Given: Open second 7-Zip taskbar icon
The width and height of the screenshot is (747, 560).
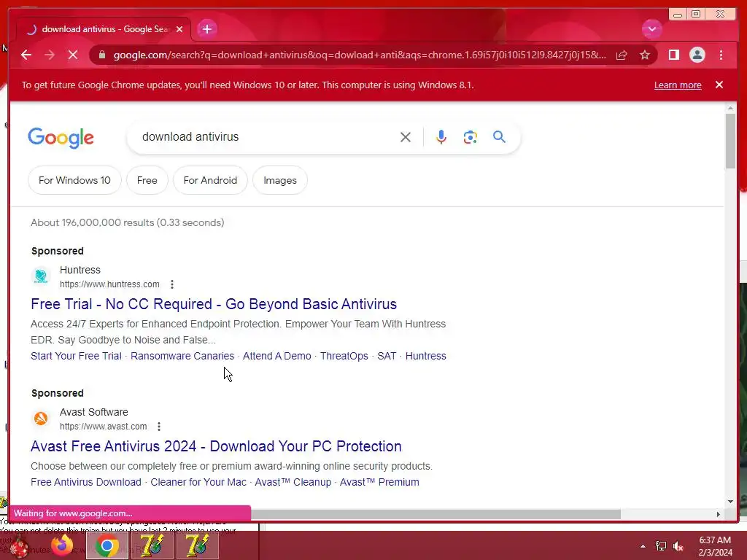Looking at the screenshot, I should 197,545.
